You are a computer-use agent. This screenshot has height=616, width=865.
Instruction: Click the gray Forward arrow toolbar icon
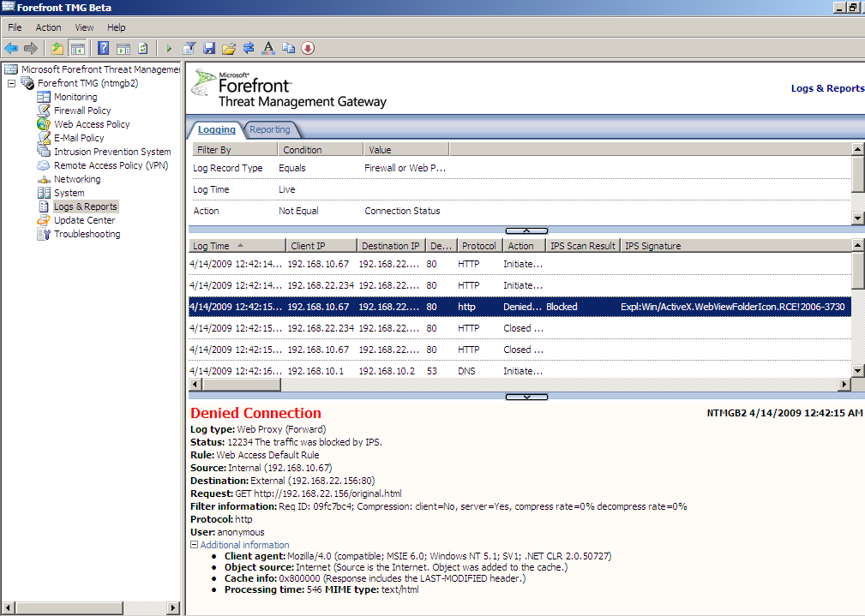pyautogui.click(x=31, y=49)
